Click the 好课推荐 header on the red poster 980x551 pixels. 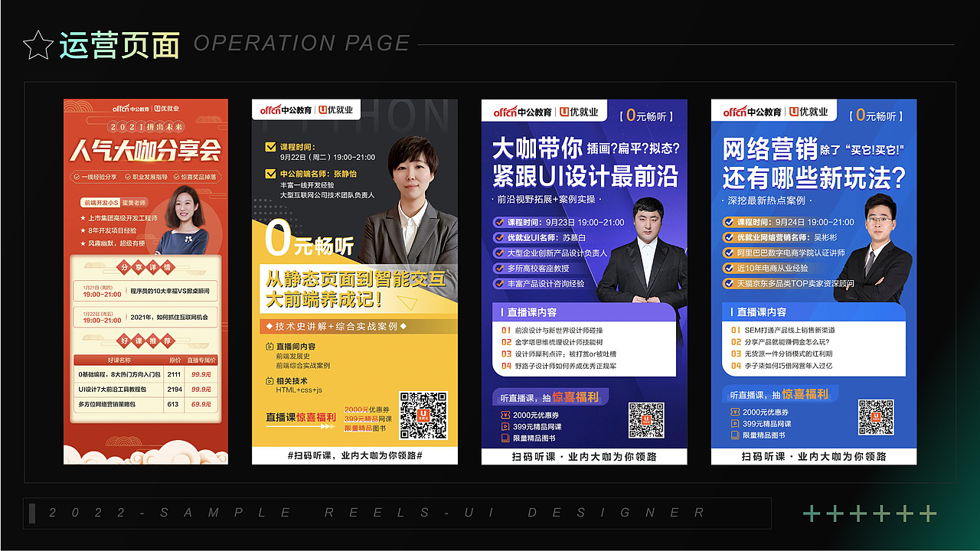pyautogui.click(x=145, y=340)
